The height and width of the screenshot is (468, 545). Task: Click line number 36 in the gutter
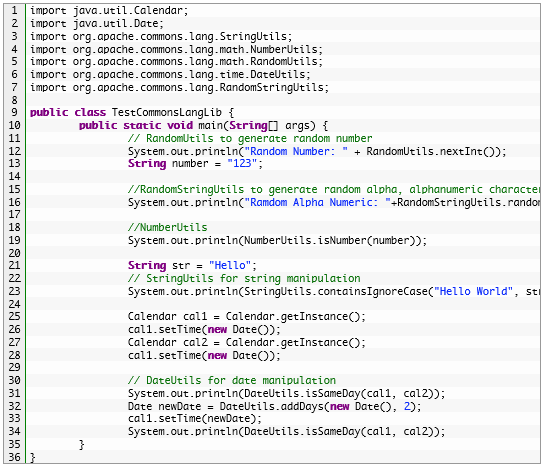coord(14,457)
